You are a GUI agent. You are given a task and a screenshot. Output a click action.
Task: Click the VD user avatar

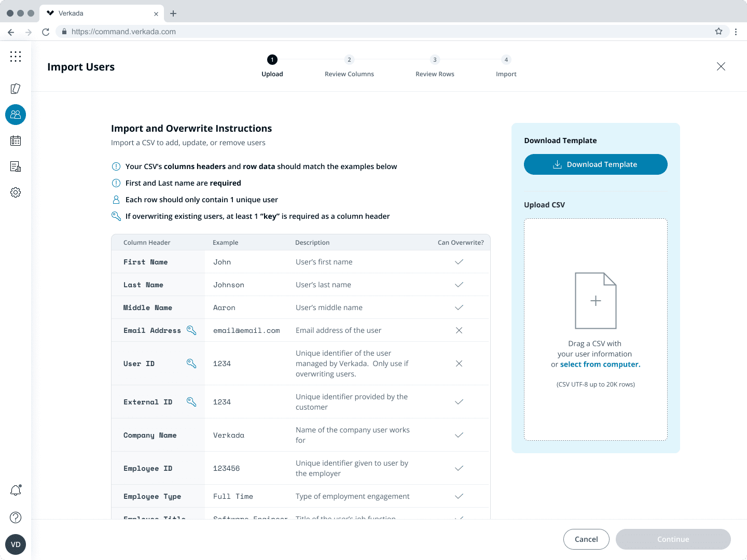tap(16, 544)
